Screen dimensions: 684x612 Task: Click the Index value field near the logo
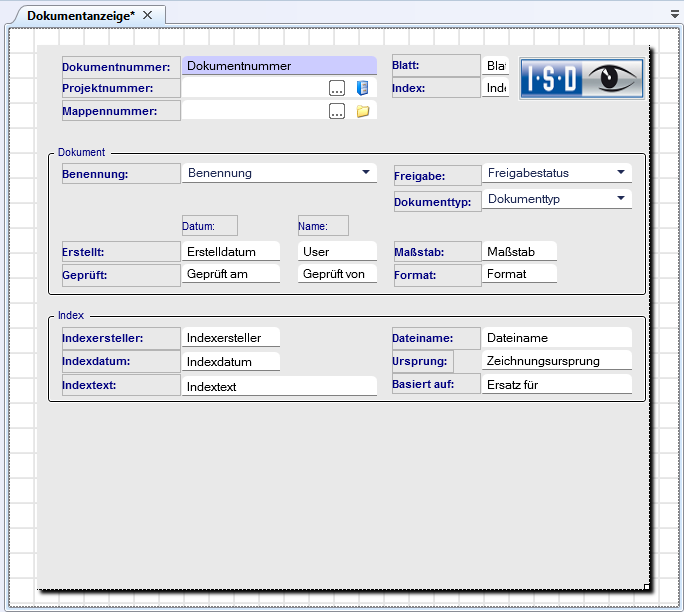pyautogui.click(x=496, y=88)
